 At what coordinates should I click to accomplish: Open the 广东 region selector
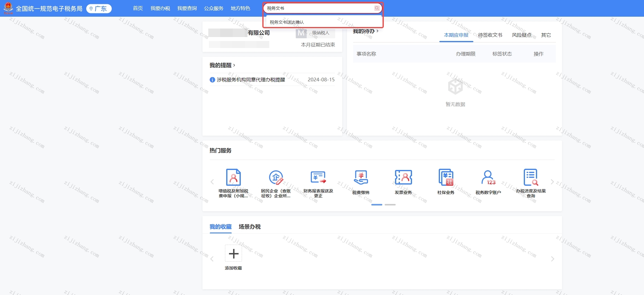pyautogui.click(x=99, y=8)
